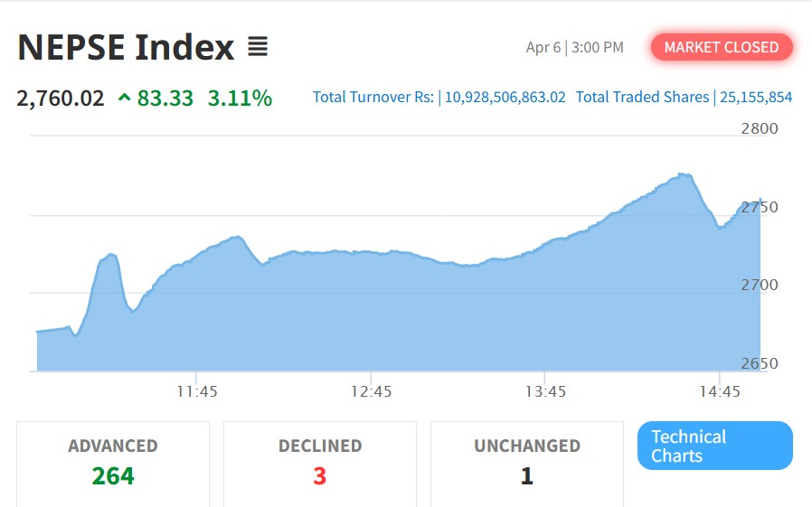Screen dimensions: 812x507
Task: Click the 3.11% percent change
Action: tap(240, 98)
